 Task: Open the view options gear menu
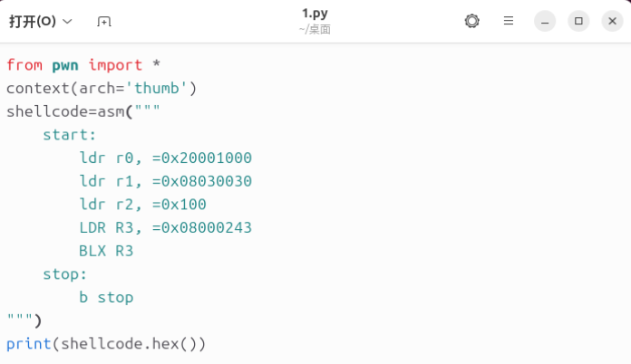[471, 21]
